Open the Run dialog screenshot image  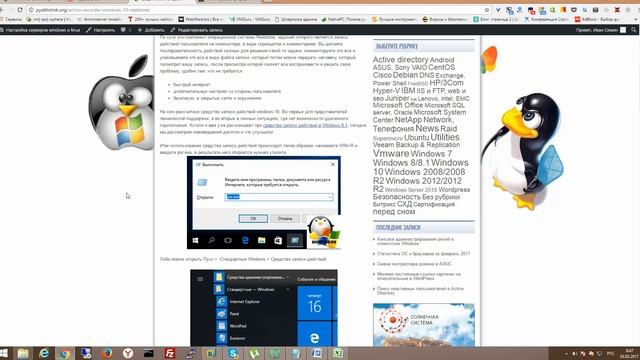click(x=264, y=202)
